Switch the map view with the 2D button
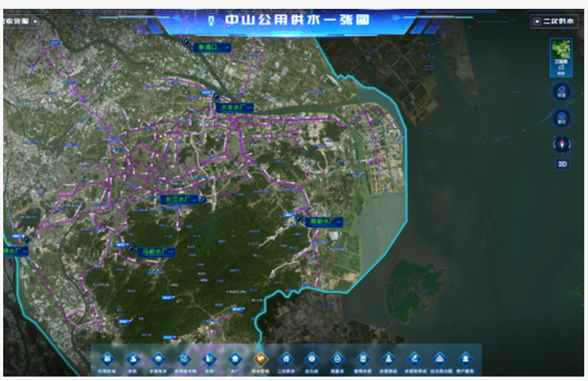Viewport: 588px width, 381px height. click(x=562, y=164)
